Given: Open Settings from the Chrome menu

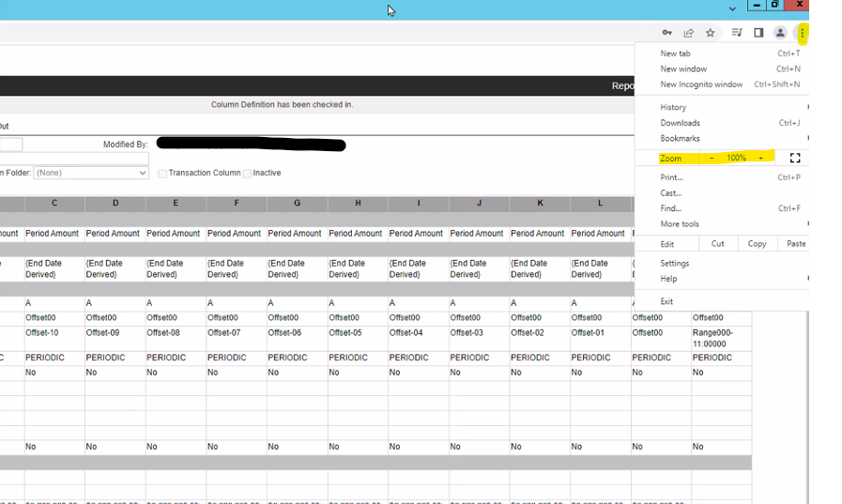Looking at the screenshot, I should (722, 264).
